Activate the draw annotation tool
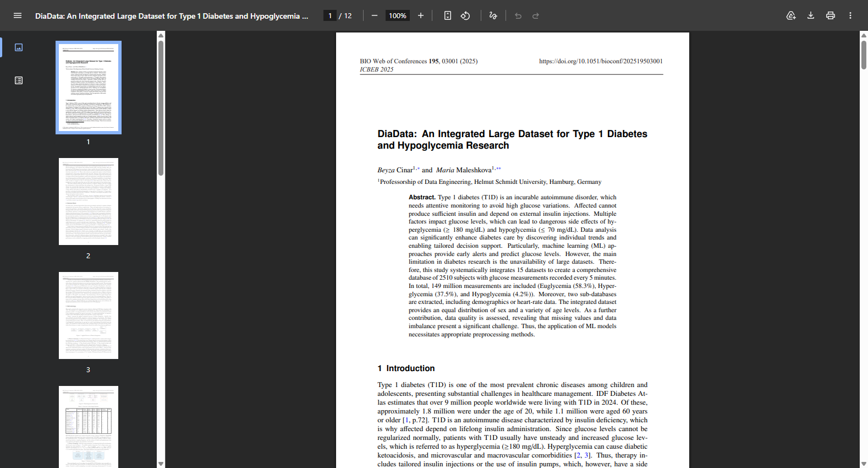Screen dimensions: 868x468 coord(493,15)
